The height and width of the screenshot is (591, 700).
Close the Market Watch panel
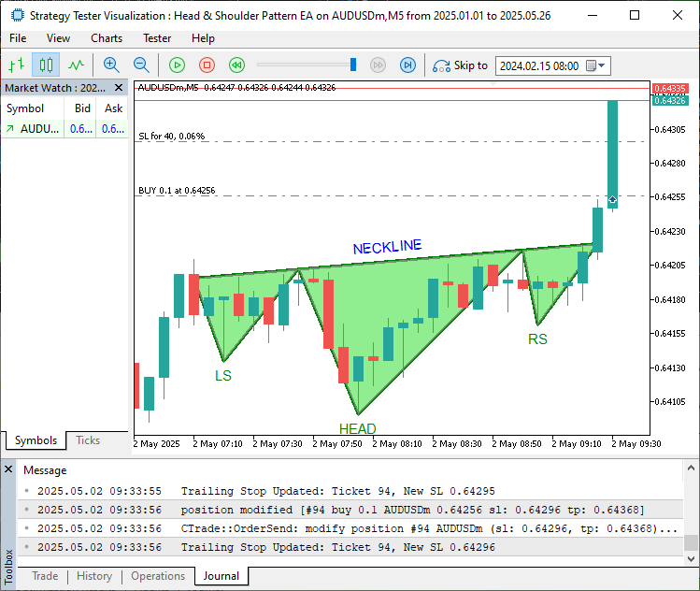pyautogui.click(x=119, y=88)
